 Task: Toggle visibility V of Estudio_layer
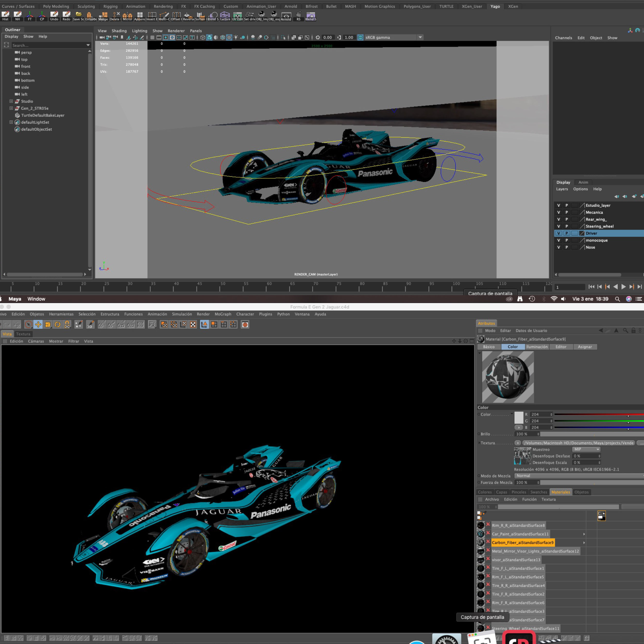click(x=559, y=205)
